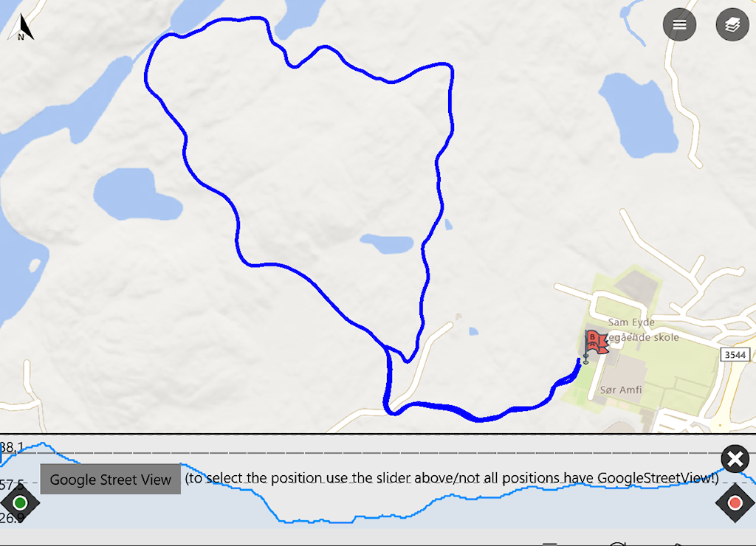
Task: Click the lake in the northeast corner
Action: 637,115
